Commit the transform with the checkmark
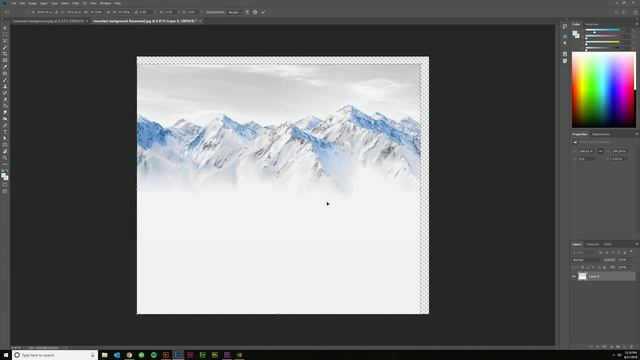 point(263,12)
